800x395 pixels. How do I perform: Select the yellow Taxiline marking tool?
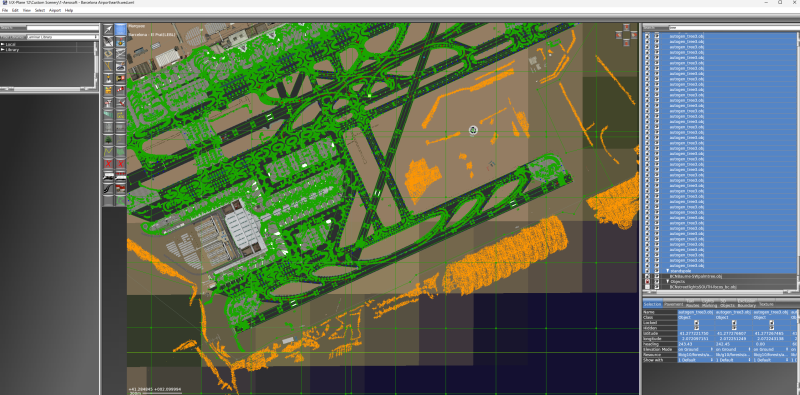(x=109, y=65)
